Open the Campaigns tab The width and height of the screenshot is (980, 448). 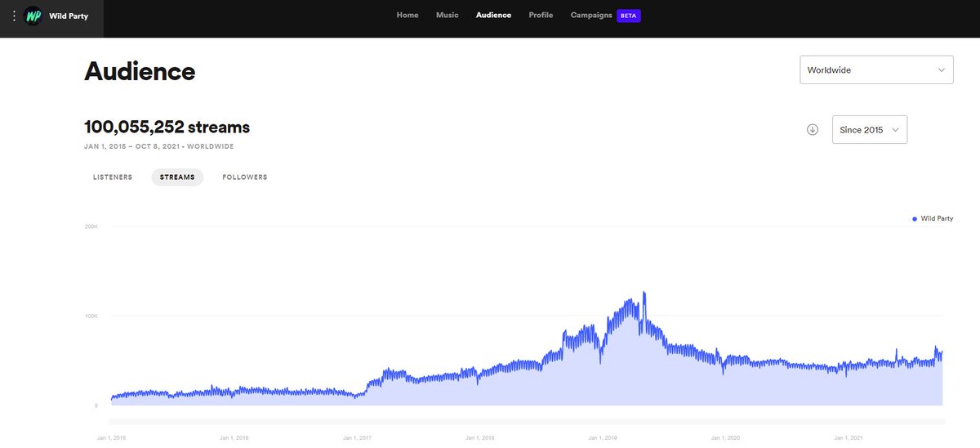click(x=591, y=15)
